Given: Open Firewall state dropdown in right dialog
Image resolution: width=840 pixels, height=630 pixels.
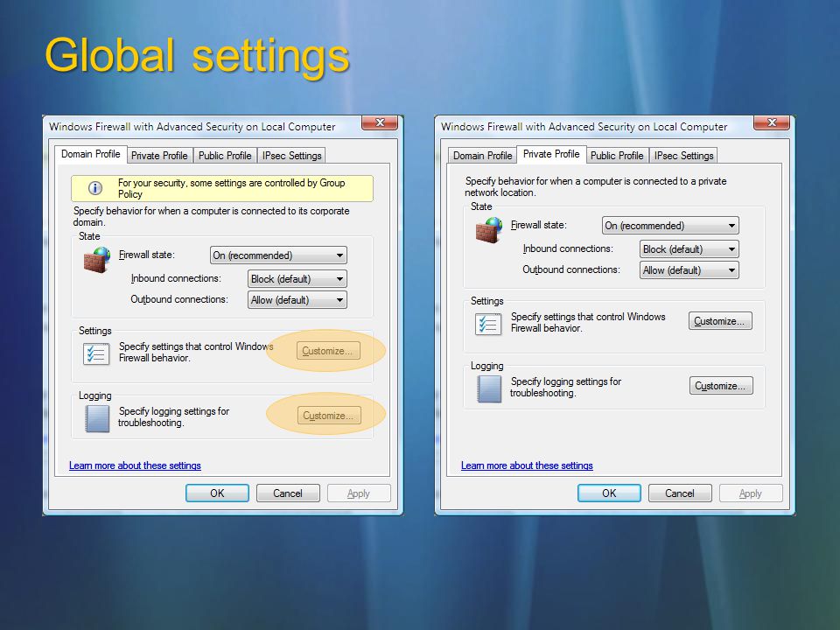Looking at the screenshot, I should tap(671, 226).
